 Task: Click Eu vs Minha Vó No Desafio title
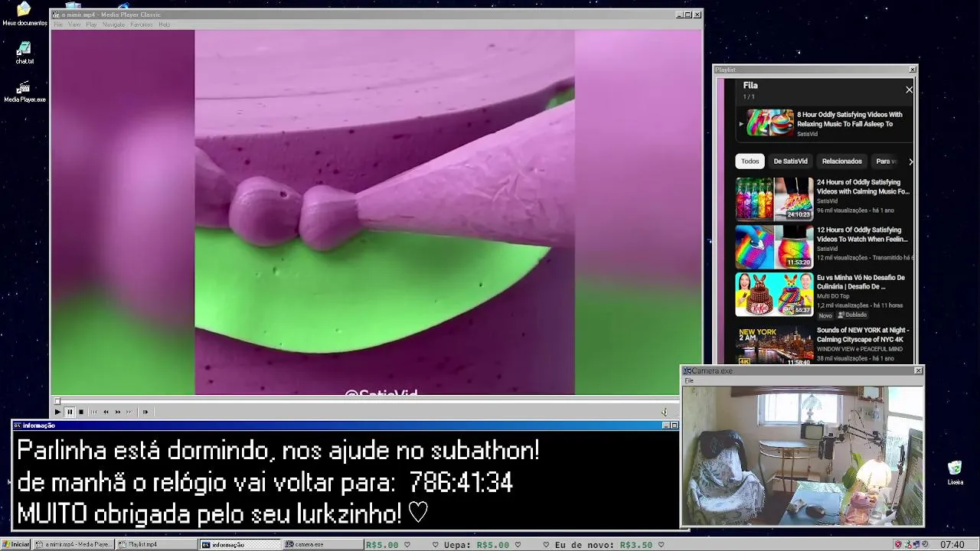tap(861, 282)
